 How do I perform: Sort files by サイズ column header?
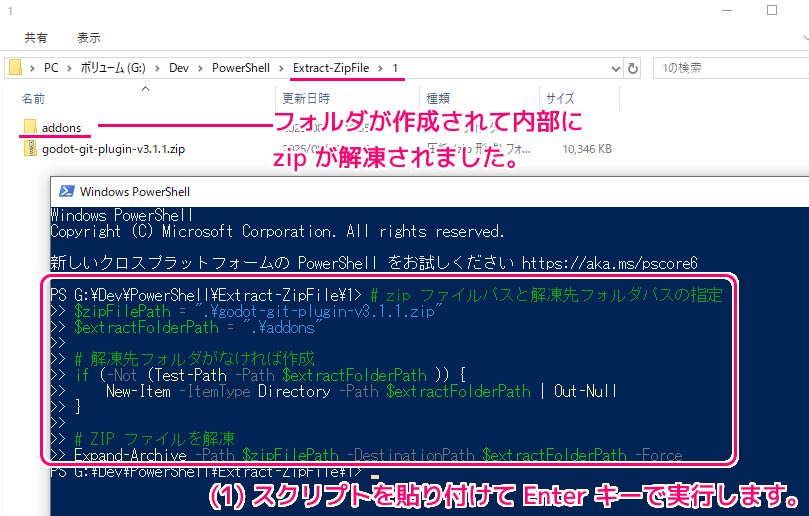(x=559, y=98)
